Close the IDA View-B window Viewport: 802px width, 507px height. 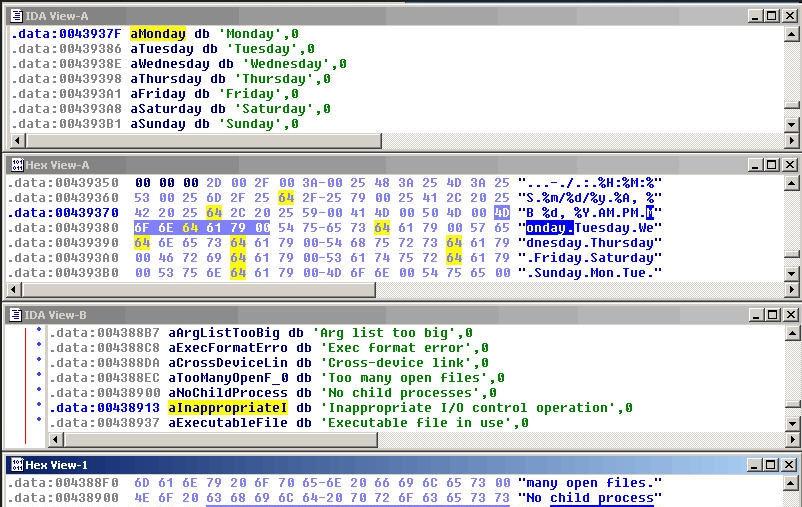(x=790, y=315)
